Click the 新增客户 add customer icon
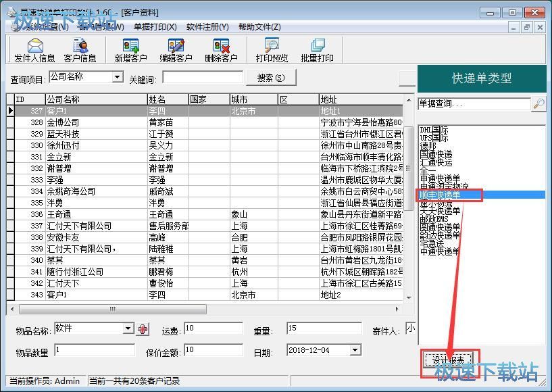552x392 pixels. click(x=130, y=51)
